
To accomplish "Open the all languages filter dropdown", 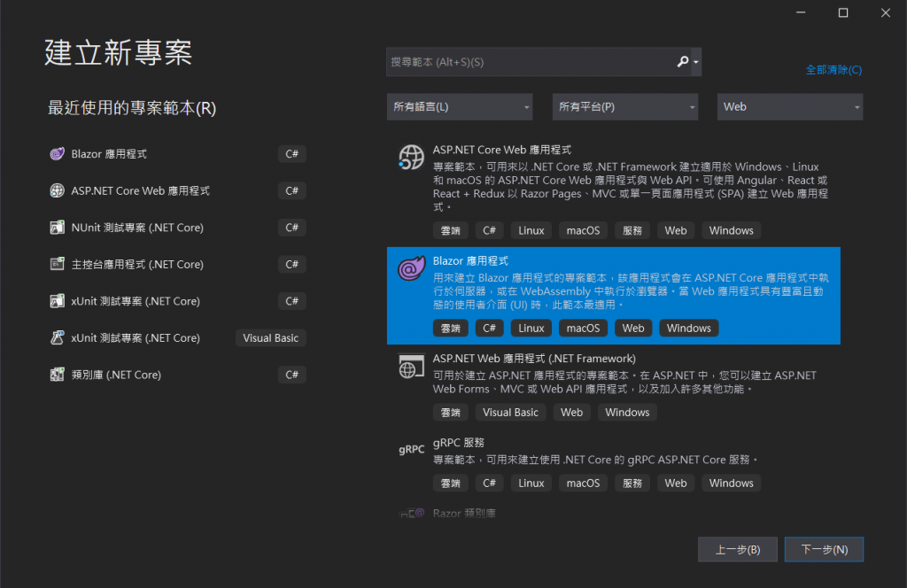I will [460, 107].
